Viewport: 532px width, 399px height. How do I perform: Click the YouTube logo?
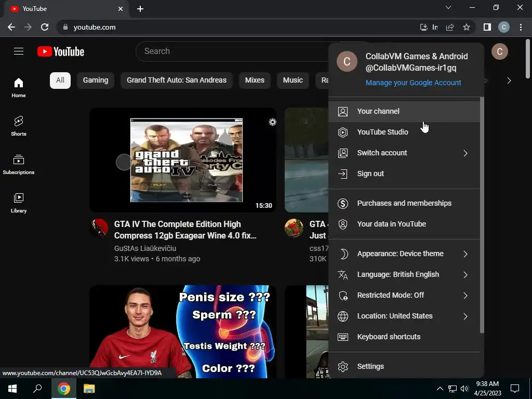coord(61,51)
